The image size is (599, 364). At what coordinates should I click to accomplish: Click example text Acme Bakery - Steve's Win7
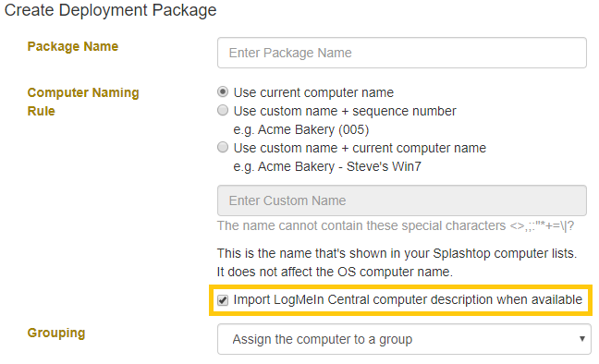coord(327,167)
